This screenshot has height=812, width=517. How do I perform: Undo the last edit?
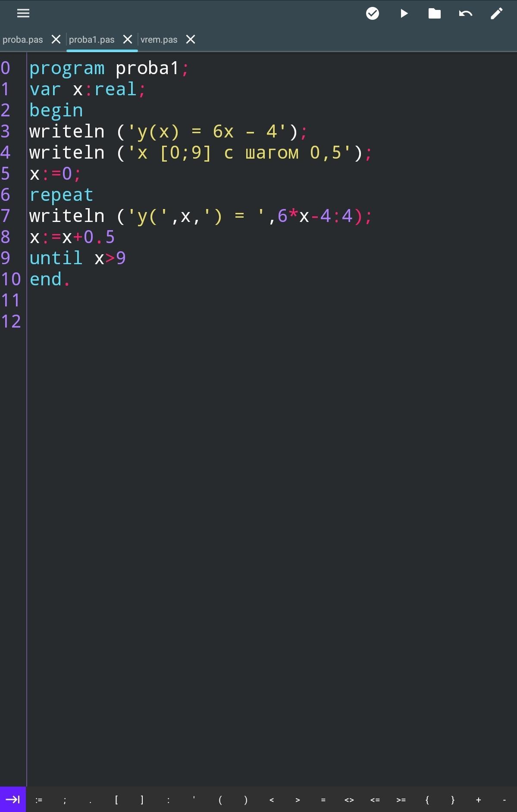pyautogui.click(x=466, y=13)
